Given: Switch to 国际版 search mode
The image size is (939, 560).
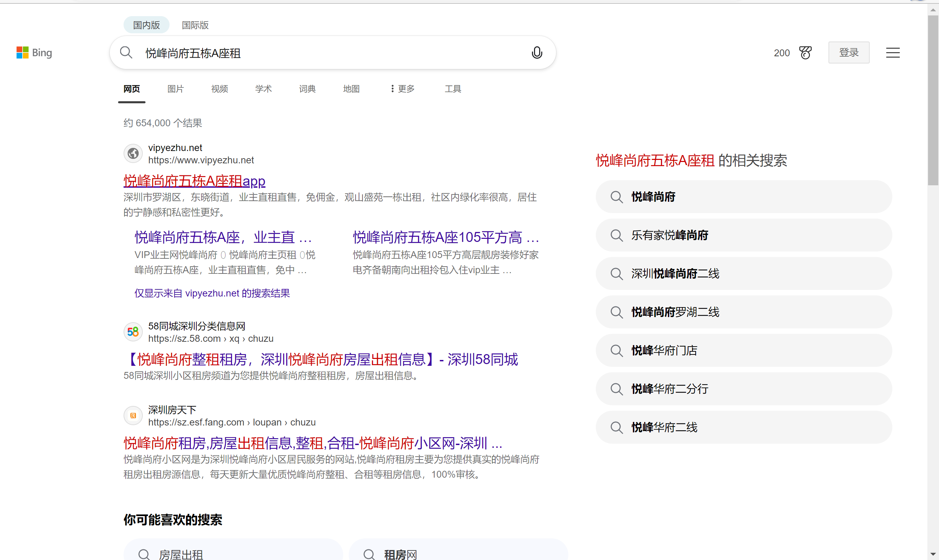Looking at the screenshot, I should click(195, 25).
